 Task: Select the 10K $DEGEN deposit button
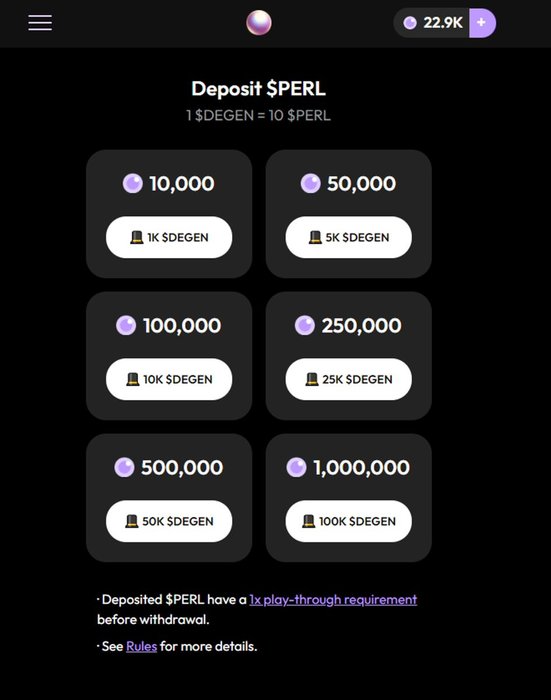[x=169, y=379]
